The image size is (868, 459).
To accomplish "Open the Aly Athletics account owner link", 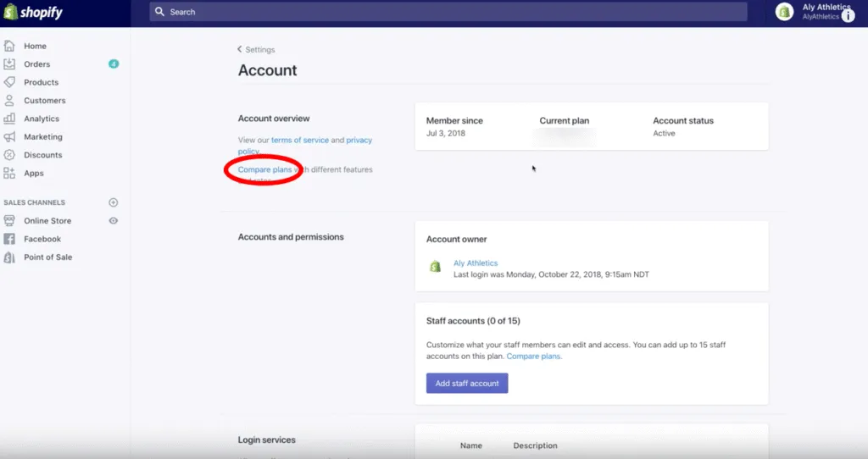I will 476,263.
